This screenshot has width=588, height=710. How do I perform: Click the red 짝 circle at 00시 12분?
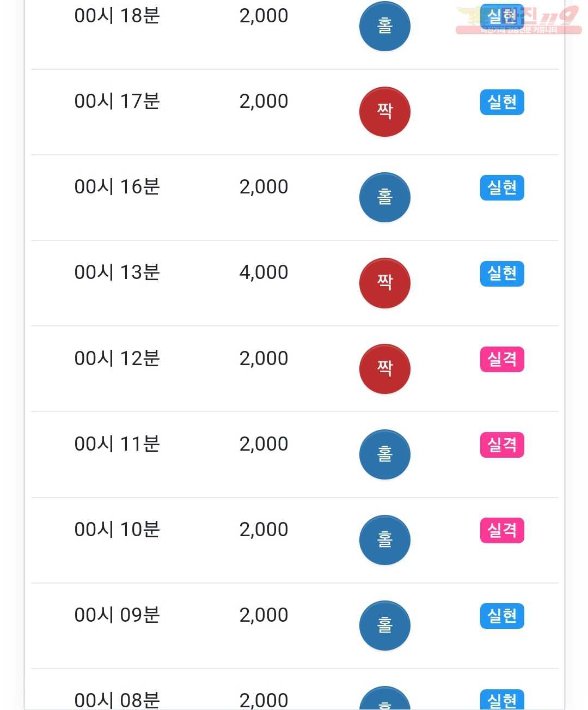tap(384, 368)
